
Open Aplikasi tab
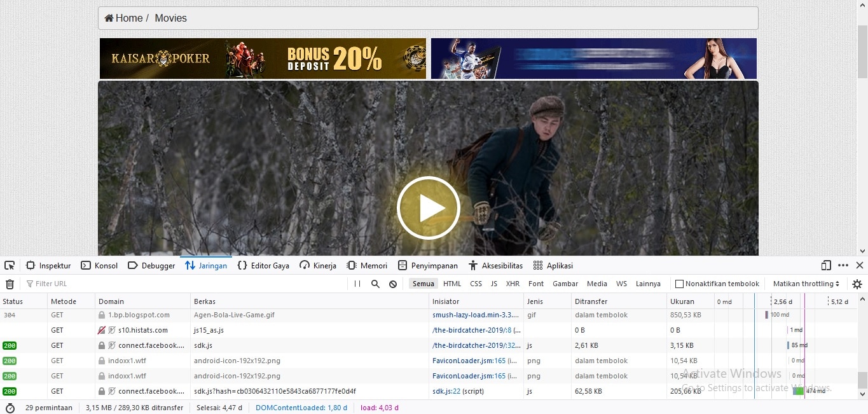(553, 266)
